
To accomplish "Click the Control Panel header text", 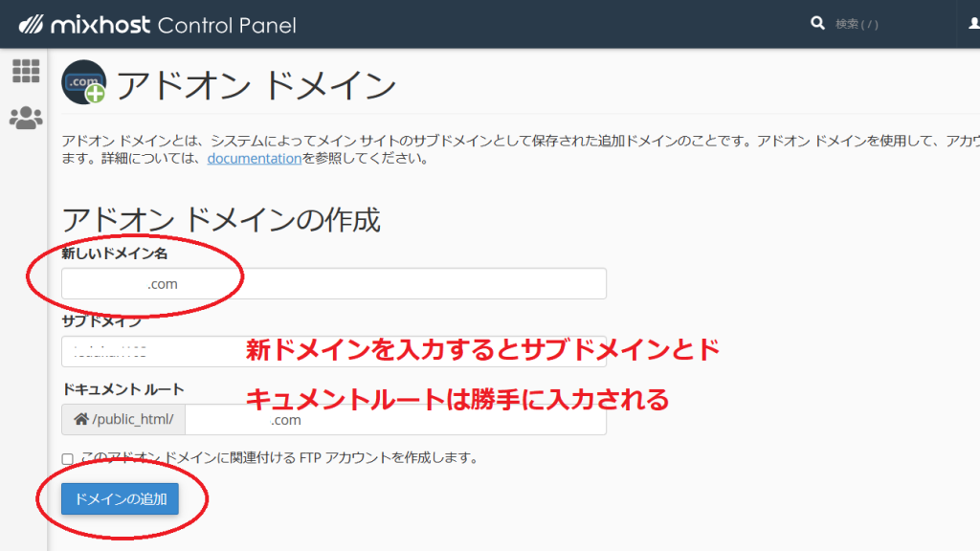I will coord(227,25).
